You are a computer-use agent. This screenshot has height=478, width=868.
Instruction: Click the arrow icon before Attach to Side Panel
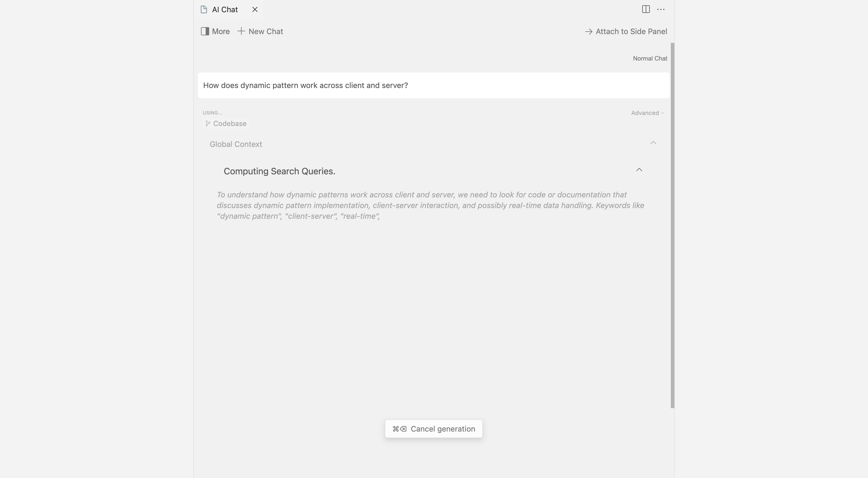(589, 32)
